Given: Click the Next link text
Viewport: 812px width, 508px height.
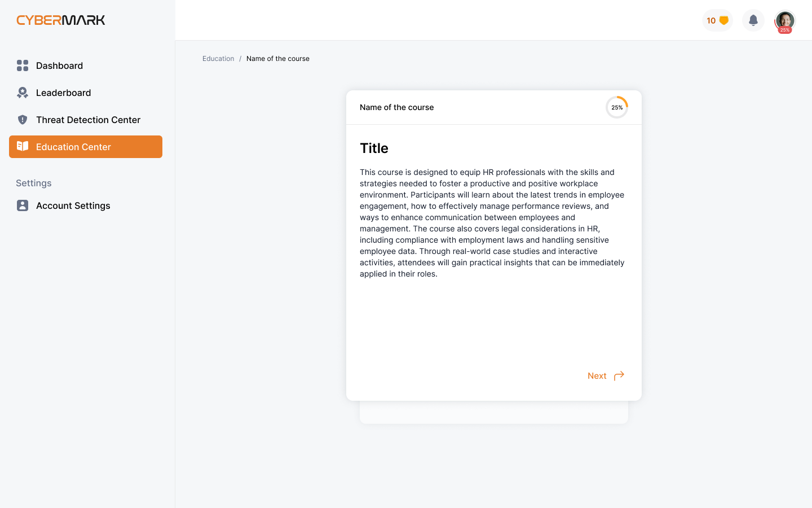Looking at the screenshot, I should (x=597, y=376).
